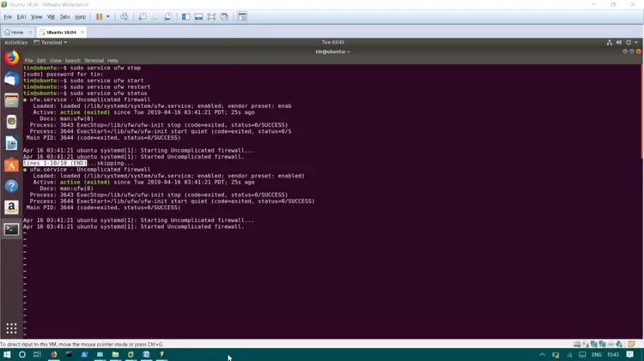Pause the VM with the suspend button
The image size is (644, 361).
(99, 17)
